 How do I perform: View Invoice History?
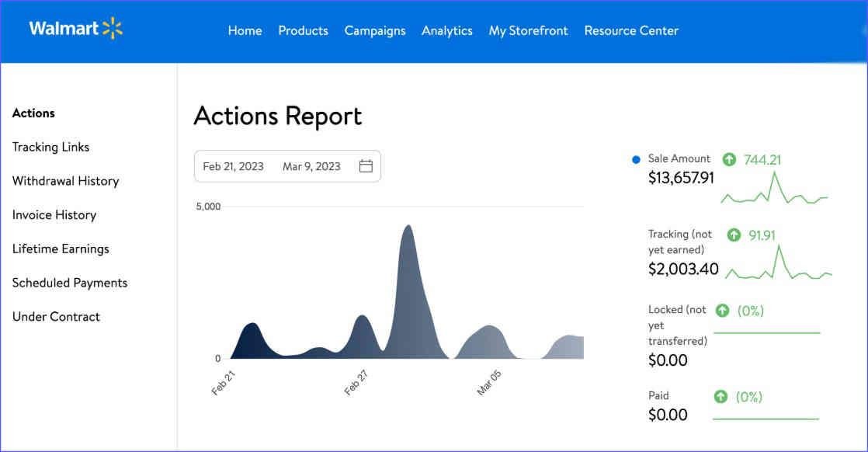click(54, 214)
